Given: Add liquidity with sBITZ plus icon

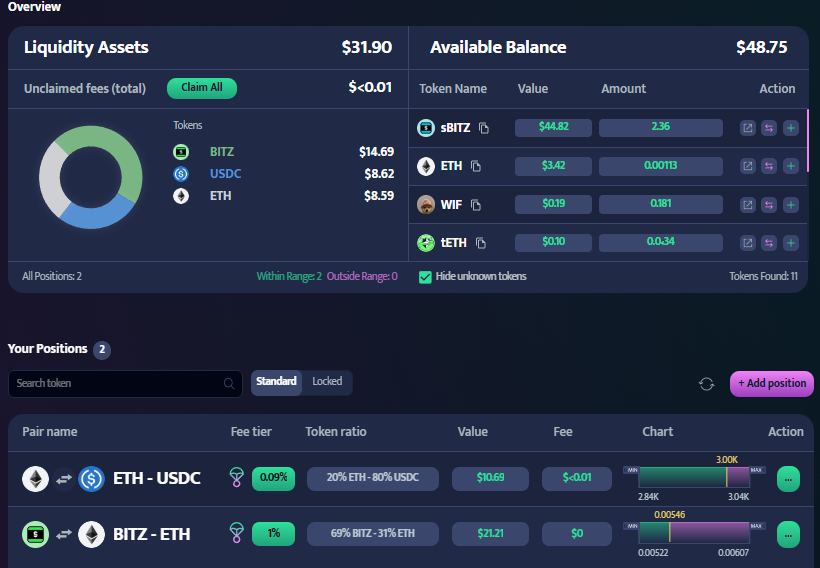Looking at the screenshot, I should 791,128.
